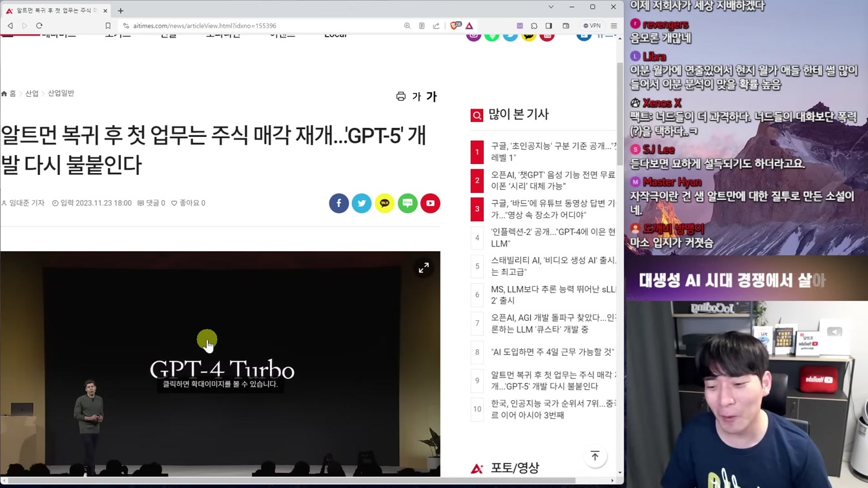868x488 pixels.
Task: Expand the GPT-4 Turbo image fullscreen icon
Action: click(424, 267)
